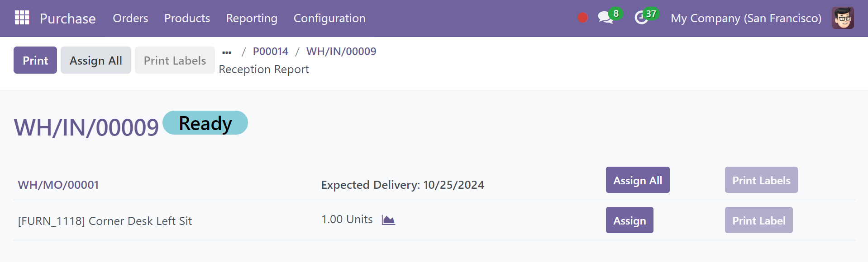Click the red recording status dot

pyautogui.click(x=582, y=18)
